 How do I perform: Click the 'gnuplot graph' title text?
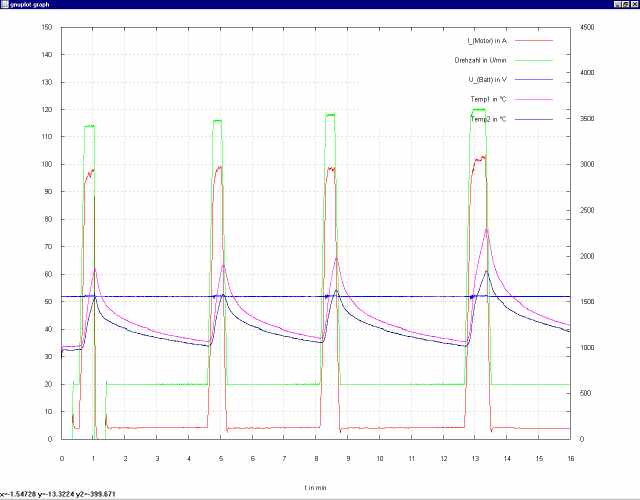(29, 4)
